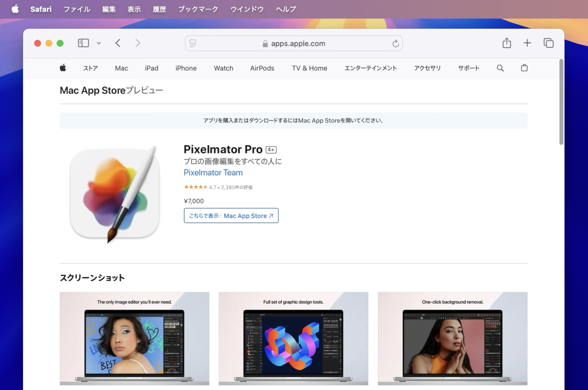Open the ファイル menu
This screenshot has height=390, width=588.
(77, 9)
